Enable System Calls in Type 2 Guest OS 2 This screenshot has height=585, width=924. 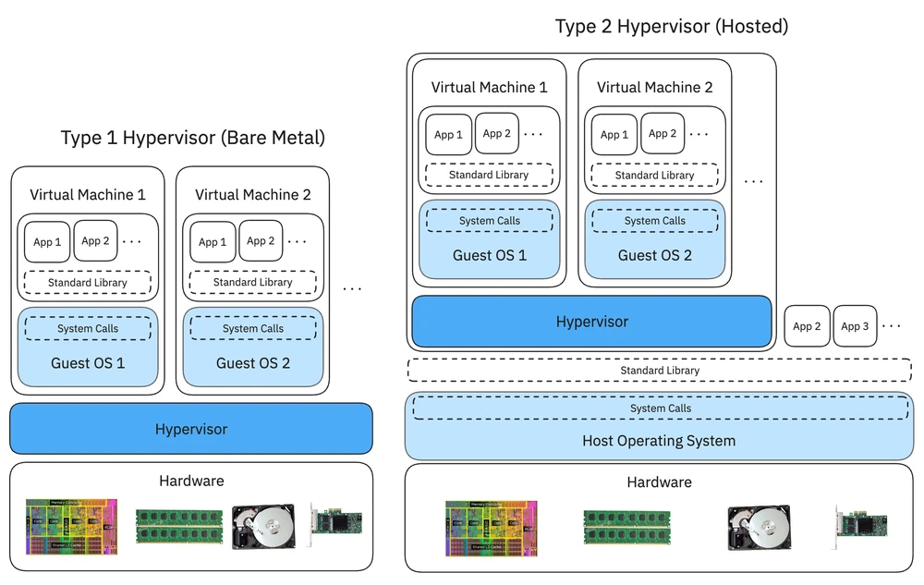tap(654, 220)
